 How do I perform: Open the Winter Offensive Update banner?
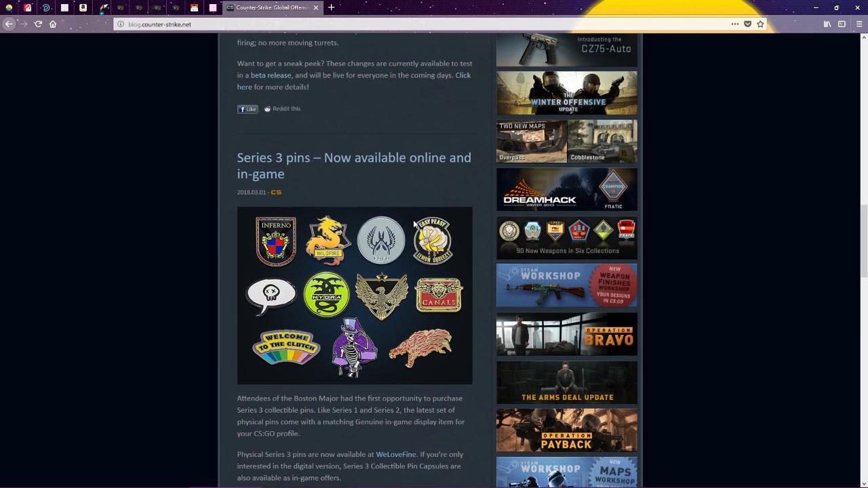click(x=567, y=93)
